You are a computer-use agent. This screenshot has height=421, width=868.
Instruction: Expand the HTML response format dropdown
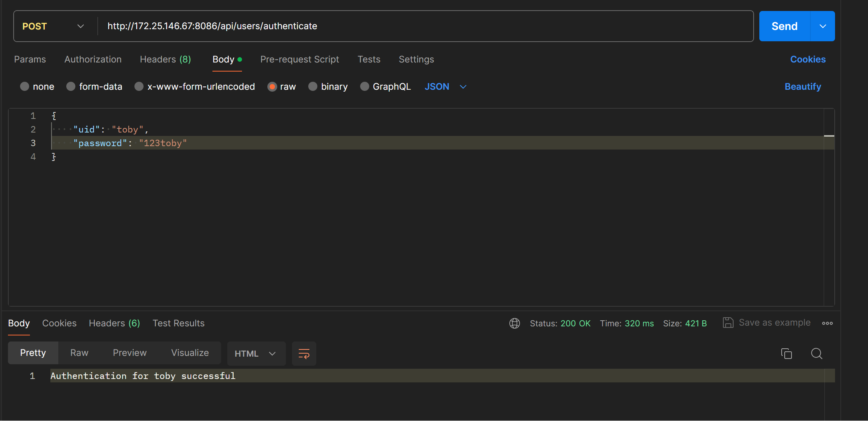pyautogui.click(x=256, y=354)
